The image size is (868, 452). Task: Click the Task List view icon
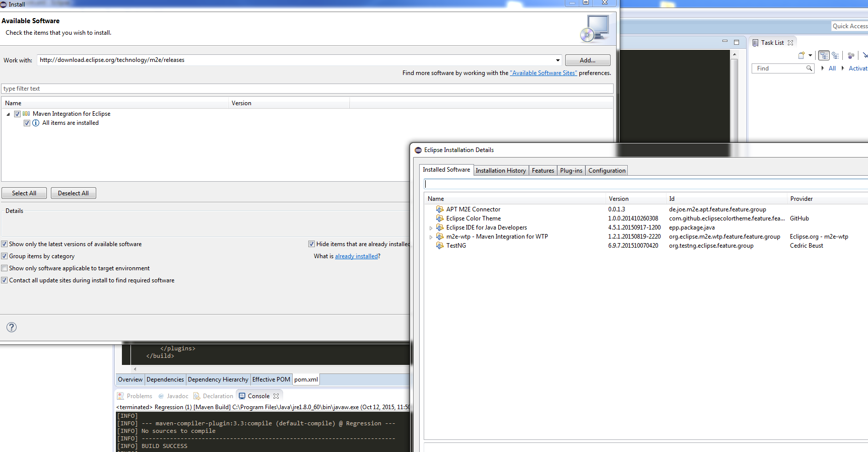coord(755,43)
